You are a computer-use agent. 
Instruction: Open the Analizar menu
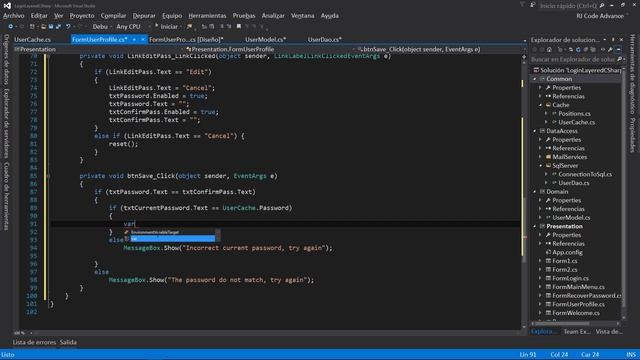(273, 16)
